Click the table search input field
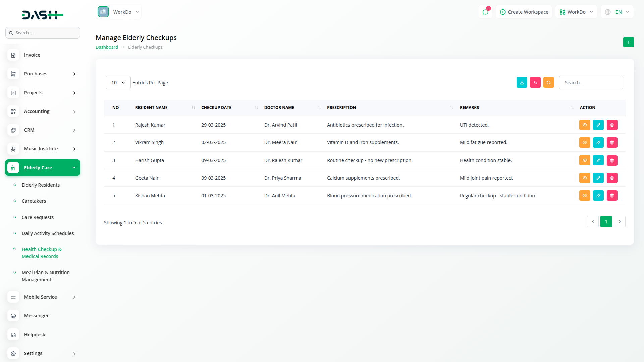 (591, 83)
